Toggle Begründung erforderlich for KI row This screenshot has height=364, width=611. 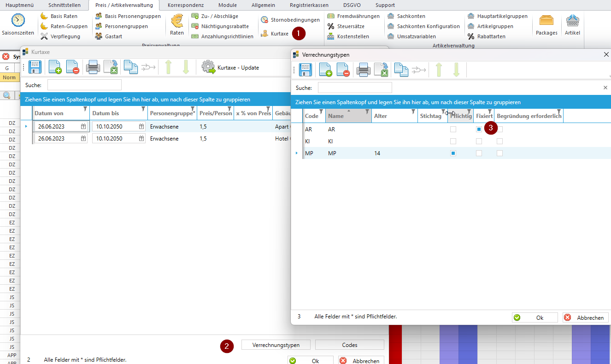click(499, 141)
